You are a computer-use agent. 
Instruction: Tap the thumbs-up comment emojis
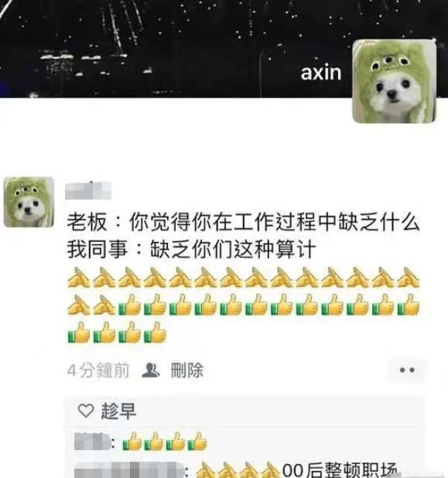[x=165, y=442]
